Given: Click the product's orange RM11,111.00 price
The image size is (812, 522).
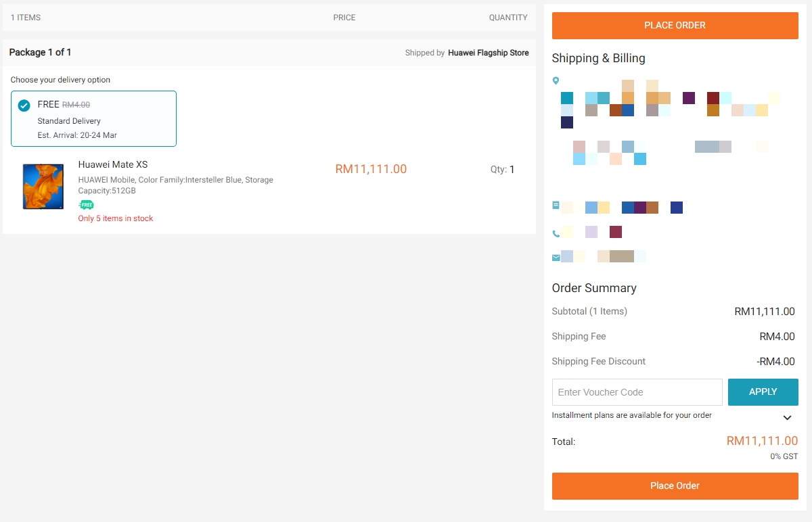Looking at the screenshot, I should [371, 169].
